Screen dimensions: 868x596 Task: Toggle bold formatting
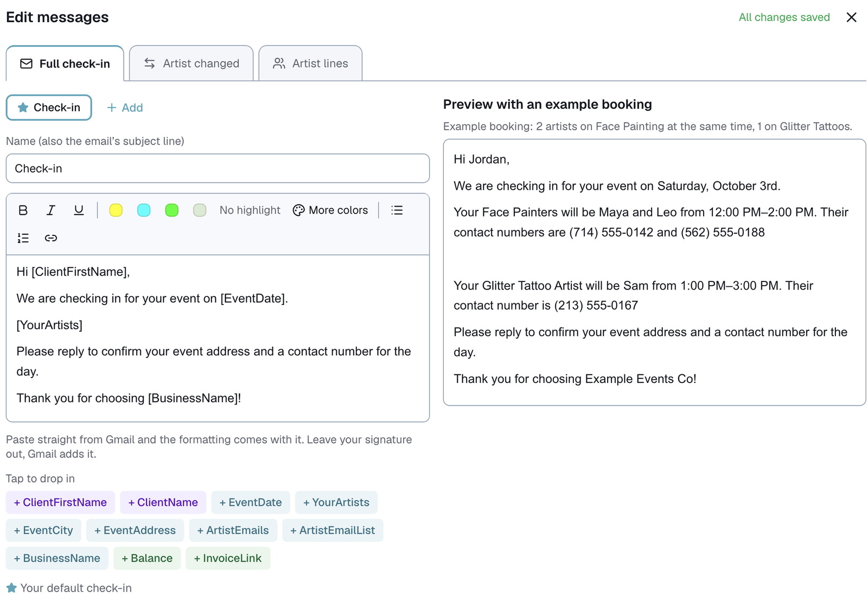coord(23,210)
